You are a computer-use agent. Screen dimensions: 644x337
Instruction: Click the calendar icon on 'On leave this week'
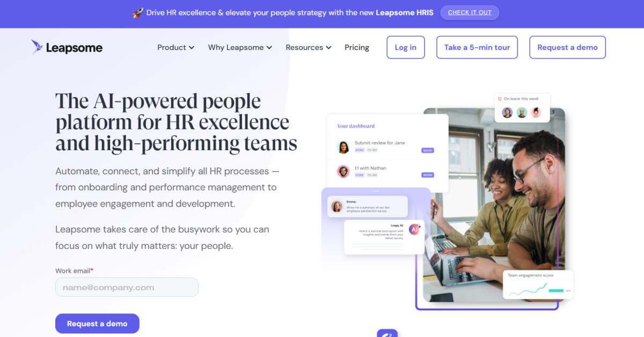[x=500, y=99]
